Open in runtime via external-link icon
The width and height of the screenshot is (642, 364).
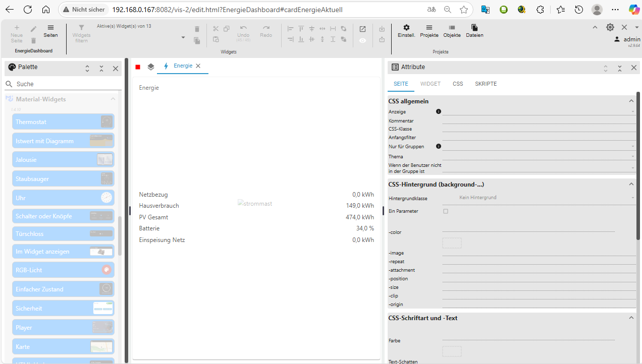coord(362,29)
